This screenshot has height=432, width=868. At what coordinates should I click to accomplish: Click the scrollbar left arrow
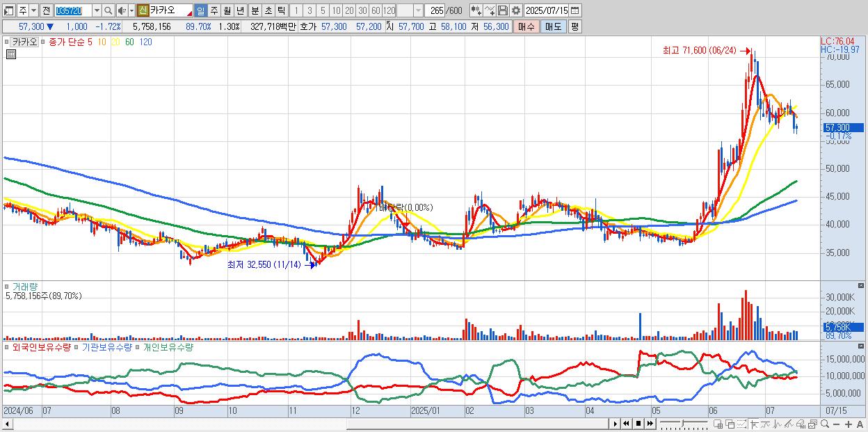pos(8,424)
